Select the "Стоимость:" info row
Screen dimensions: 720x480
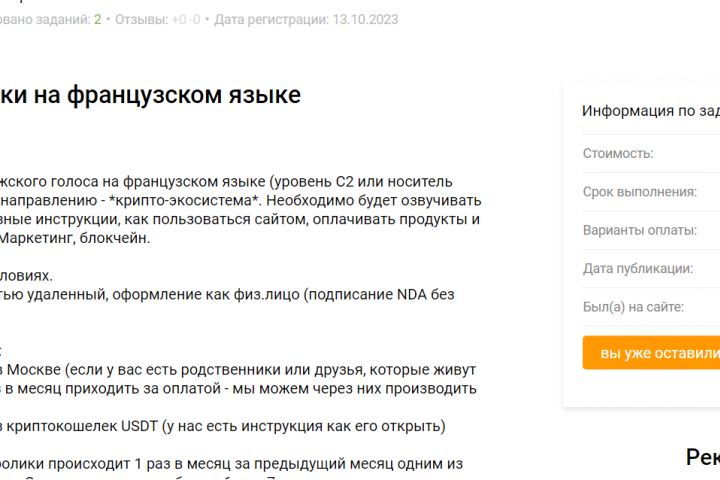(618, 154)
